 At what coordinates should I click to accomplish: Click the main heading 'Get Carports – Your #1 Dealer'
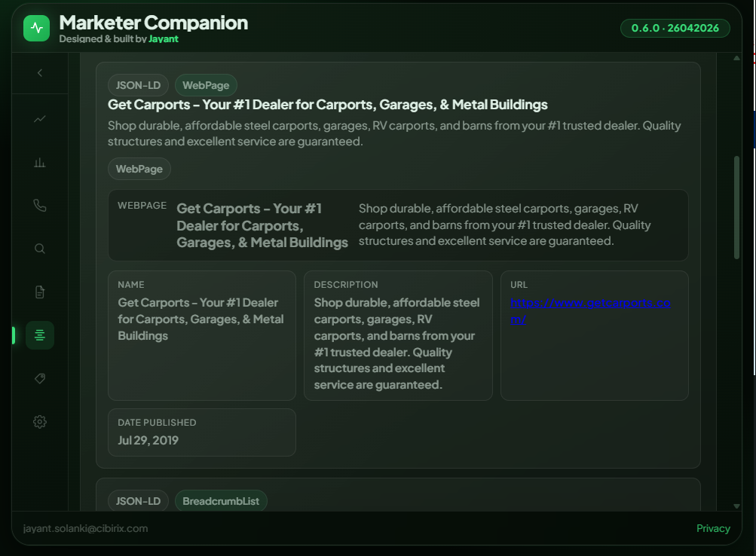coord(328,105)
